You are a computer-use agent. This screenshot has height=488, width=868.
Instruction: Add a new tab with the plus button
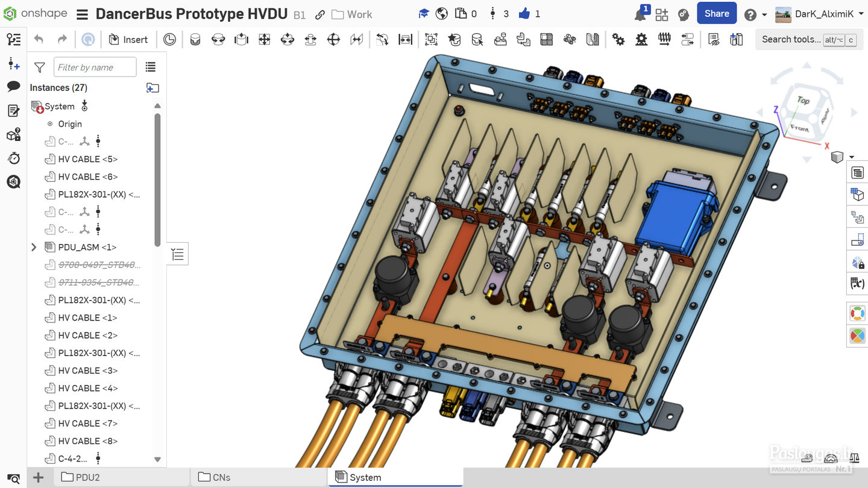38,478
